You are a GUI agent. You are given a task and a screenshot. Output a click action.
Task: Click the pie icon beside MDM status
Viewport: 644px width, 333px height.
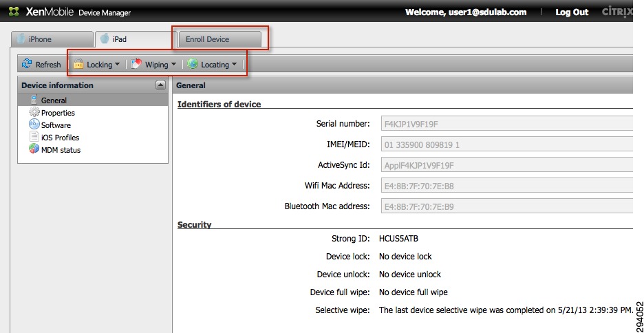click(x=34, y=149)
